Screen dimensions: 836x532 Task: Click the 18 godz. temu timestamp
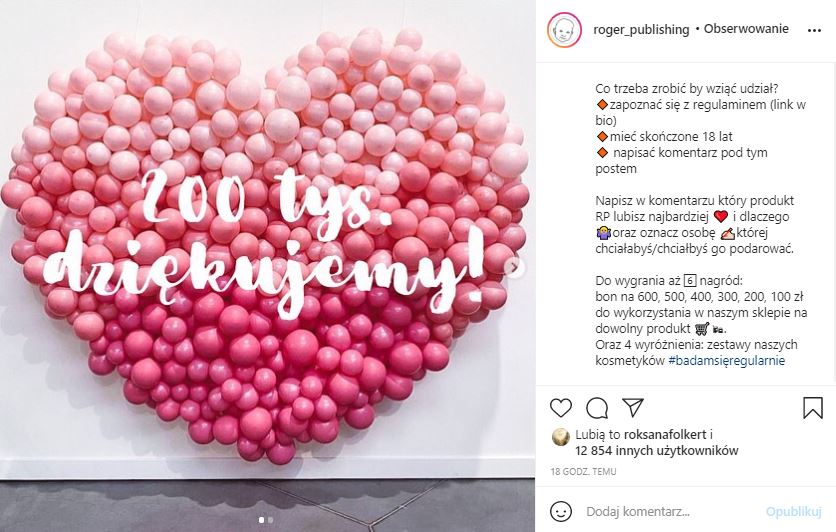click(x=583, y=472)
